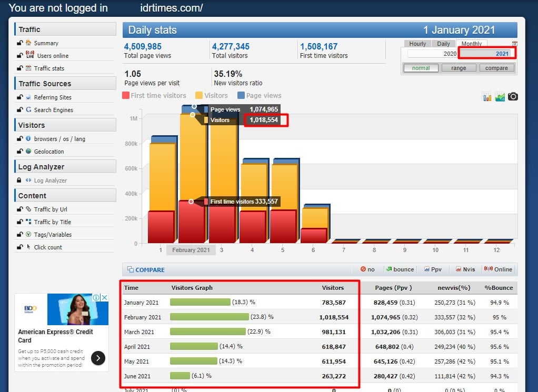Viewport: 538px width, 392px height.
Task: Click the Geolocation globe icon
Action: (28, 151)
